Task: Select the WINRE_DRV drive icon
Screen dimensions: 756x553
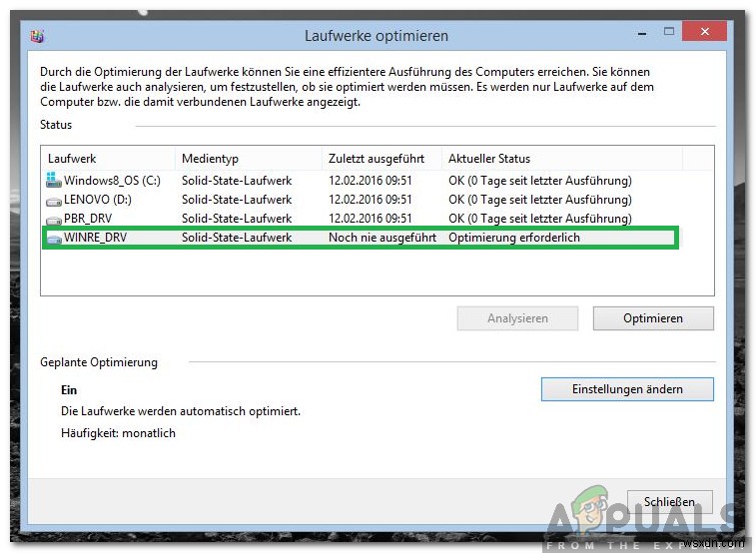Action: (54, 239)
